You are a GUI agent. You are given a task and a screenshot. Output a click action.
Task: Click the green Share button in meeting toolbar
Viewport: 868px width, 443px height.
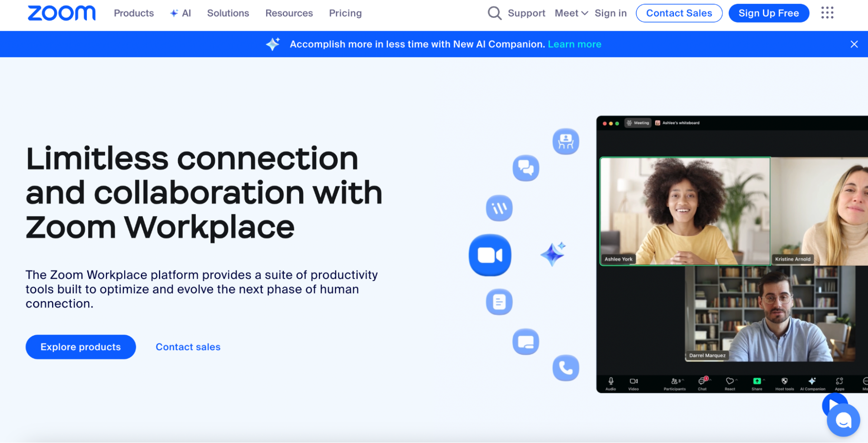(x=757, y=383)
